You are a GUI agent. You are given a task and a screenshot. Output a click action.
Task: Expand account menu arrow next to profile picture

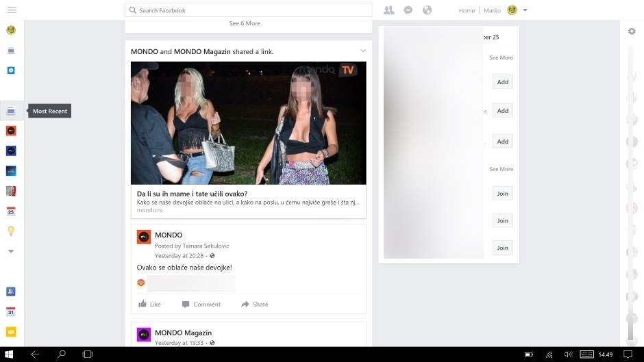tap(525, 10)
